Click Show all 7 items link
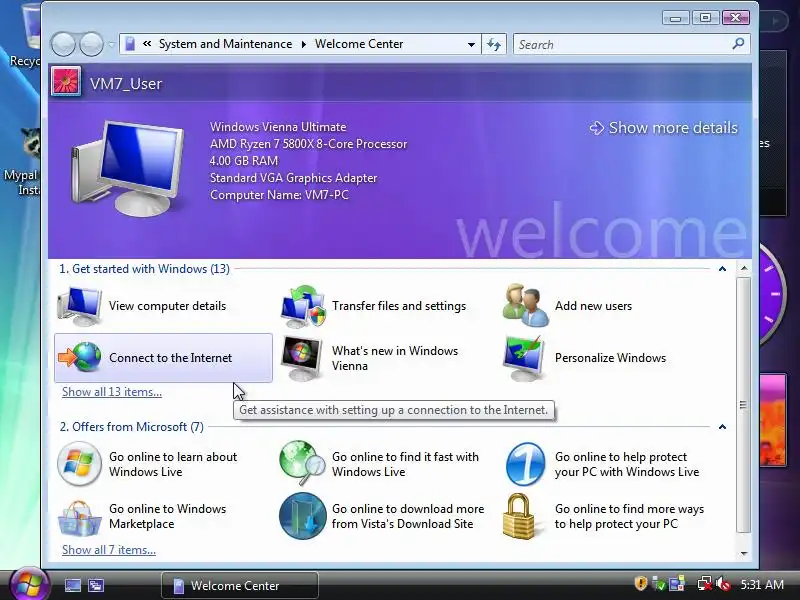Screen dimensions: 800x600 pyautogui.click(x=109, y=550)
